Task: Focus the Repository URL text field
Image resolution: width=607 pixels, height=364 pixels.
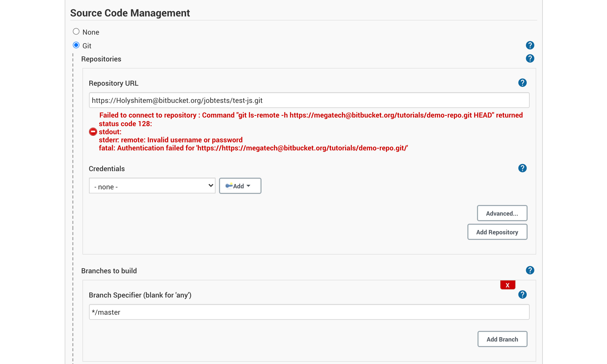Action: point(309,100)
